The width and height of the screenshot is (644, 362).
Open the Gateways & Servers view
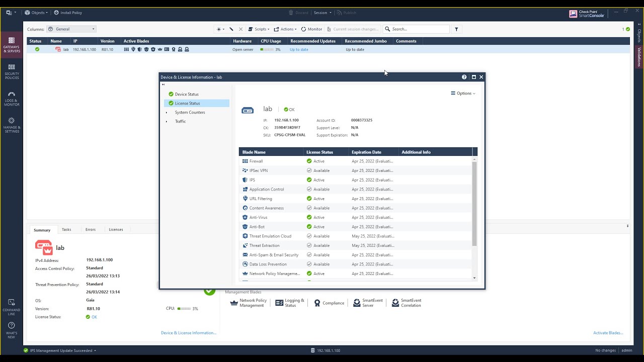pyautogui.click(x=12, y=45)
